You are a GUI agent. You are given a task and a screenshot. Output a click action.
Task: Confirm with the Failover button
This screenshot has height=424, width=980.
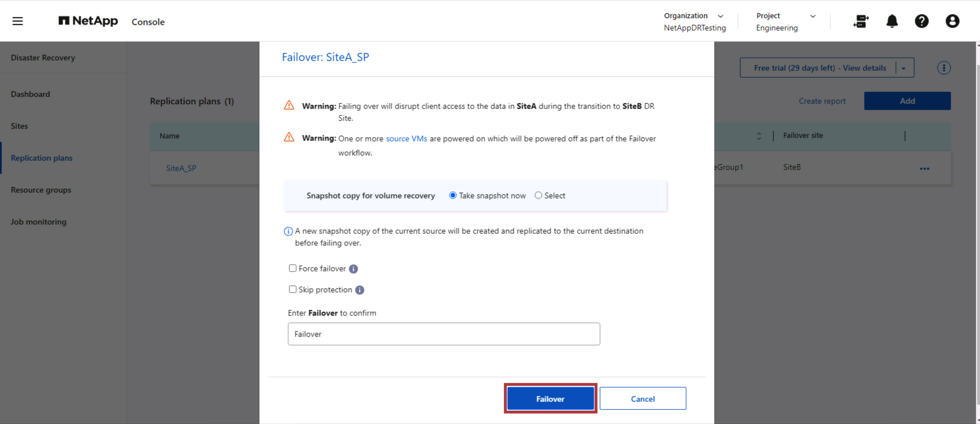coord(550,399)
